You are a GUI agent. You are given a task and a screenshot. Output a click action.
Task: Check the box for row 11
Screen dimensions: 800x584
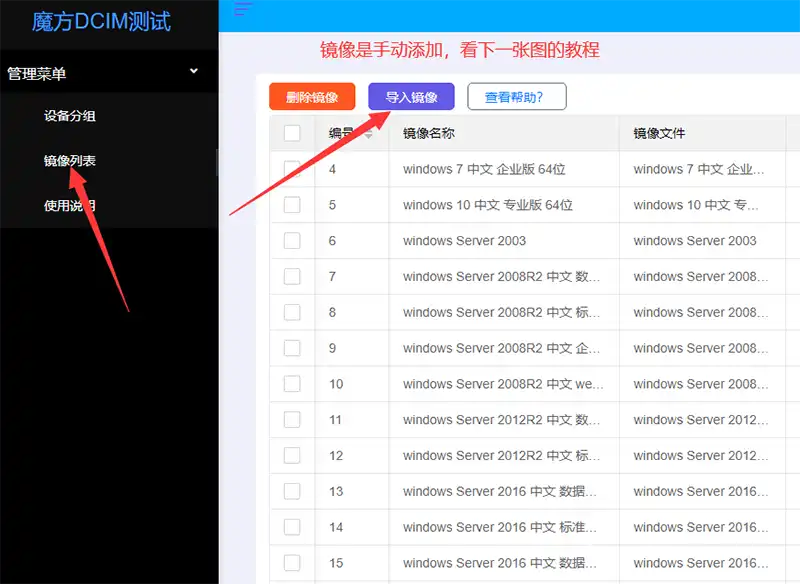point(292,420)
